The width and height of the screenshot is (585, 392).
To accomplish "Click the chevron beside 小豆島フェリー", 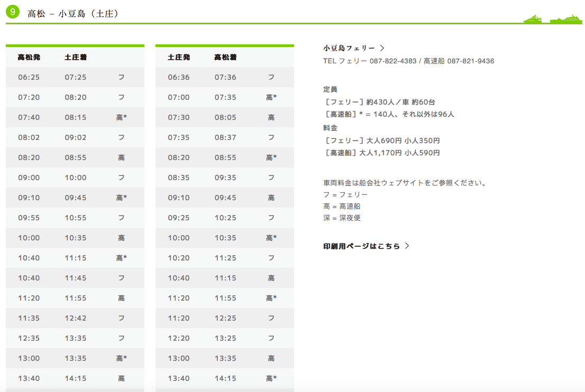I will [382, 48].
